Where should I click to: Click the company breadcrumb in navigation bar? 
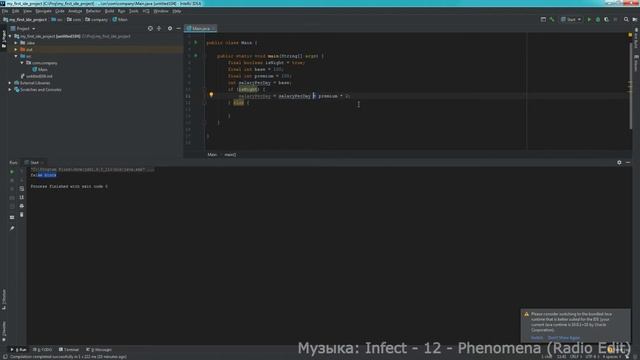coord(97,20)
